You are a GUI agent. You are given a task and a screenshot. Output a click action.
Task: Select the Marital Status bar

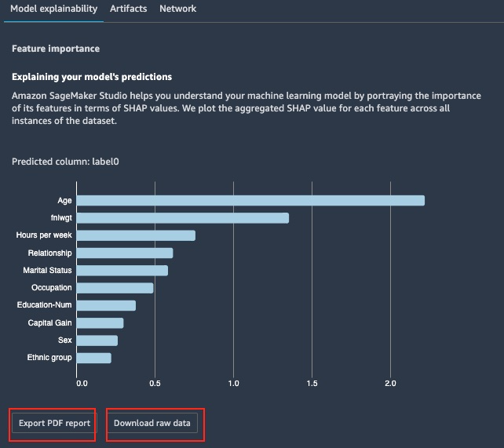click(122, 271)
